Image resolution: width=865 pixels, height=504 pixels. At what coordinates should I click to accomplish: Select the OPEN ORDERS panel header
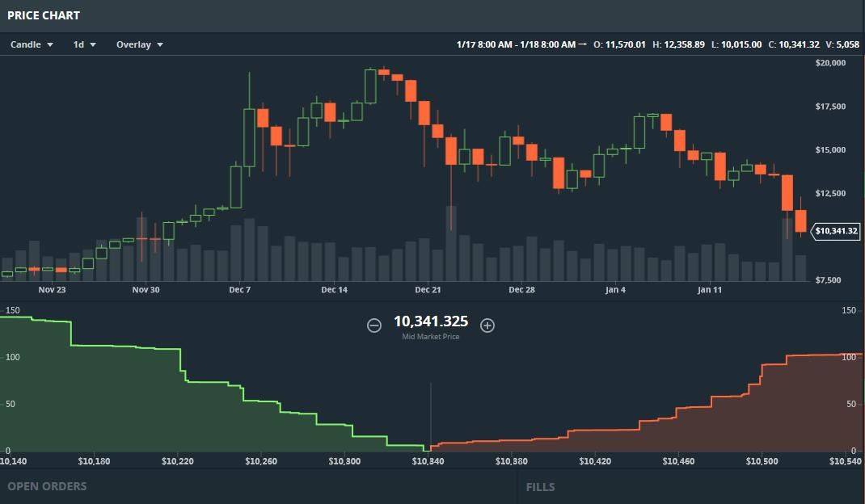tap(47, 486)
